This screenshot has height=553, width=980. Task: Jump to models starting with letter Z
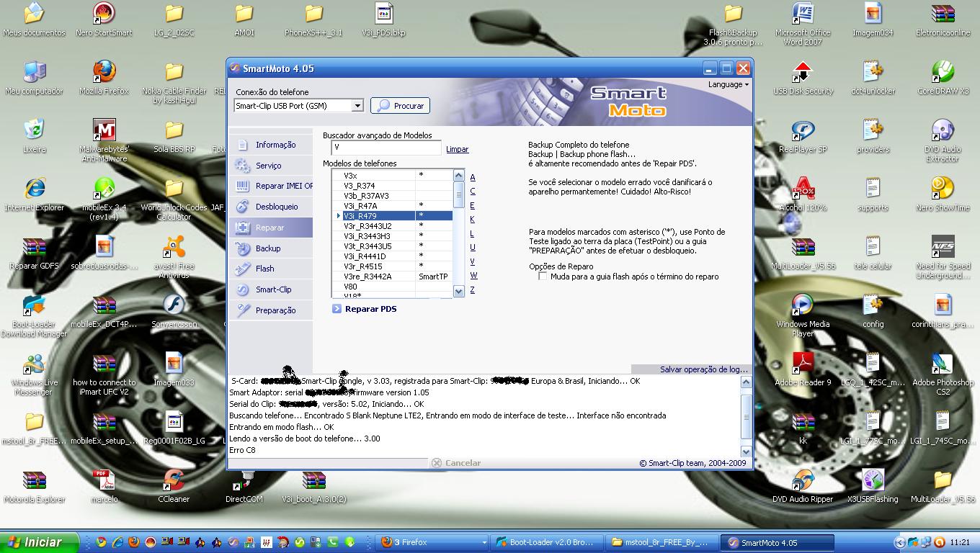pyautogui.click(x=473, y=289)
